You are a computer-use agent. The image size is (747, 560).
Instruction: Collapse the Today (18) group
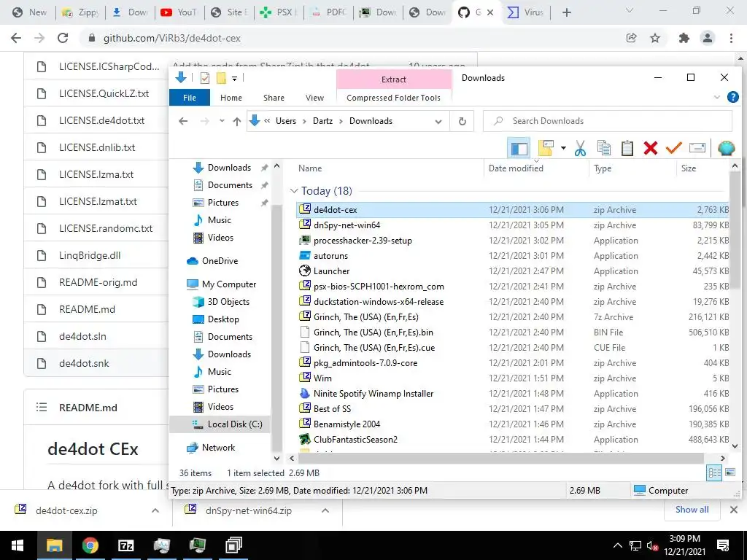click(294, 191)
